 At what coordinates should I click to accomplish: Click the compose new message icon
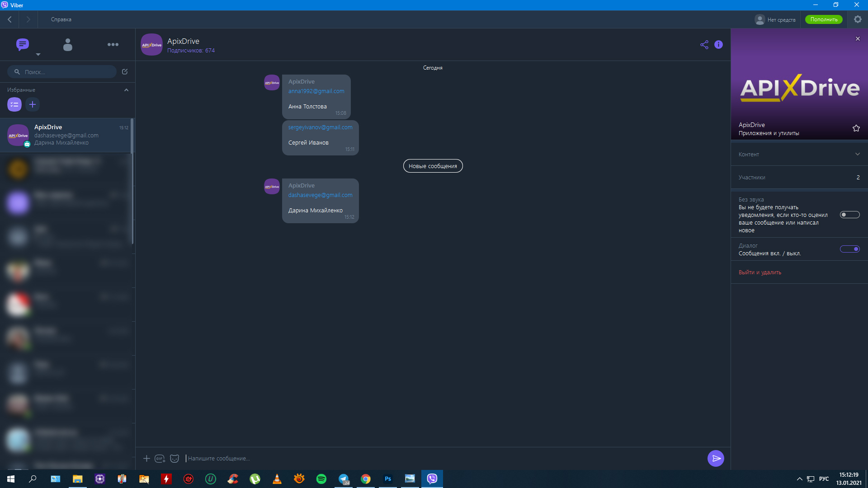pos(125,71)
